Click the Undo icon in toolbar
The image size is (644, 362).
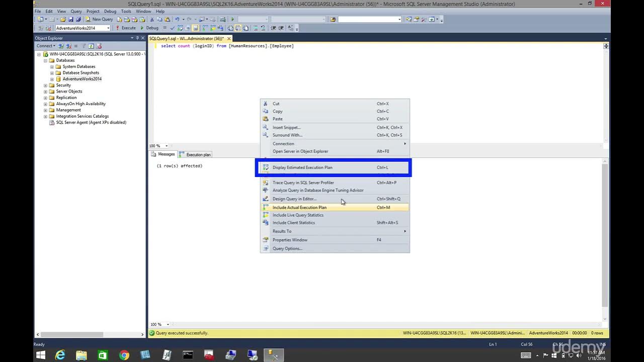177,19
